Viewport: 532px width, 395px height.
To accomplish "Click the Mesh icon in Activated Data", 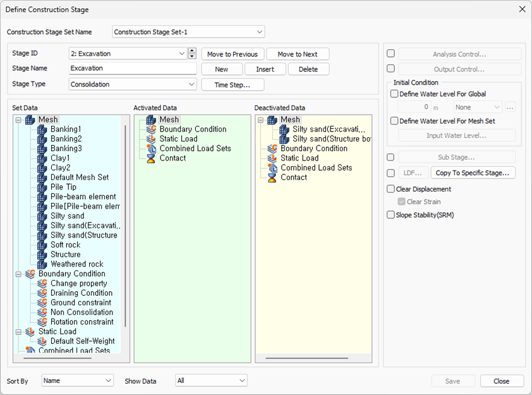I will click(151, 120).
